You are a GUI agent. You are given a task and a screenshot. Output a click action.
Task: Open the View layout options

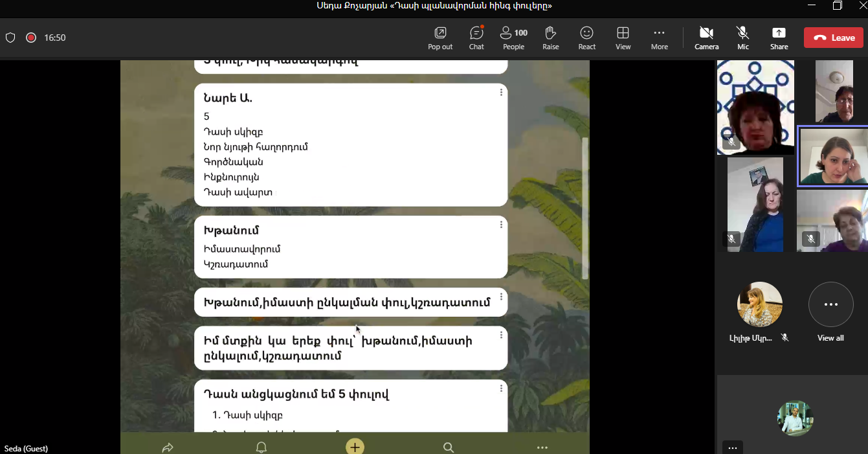point(623,38)
